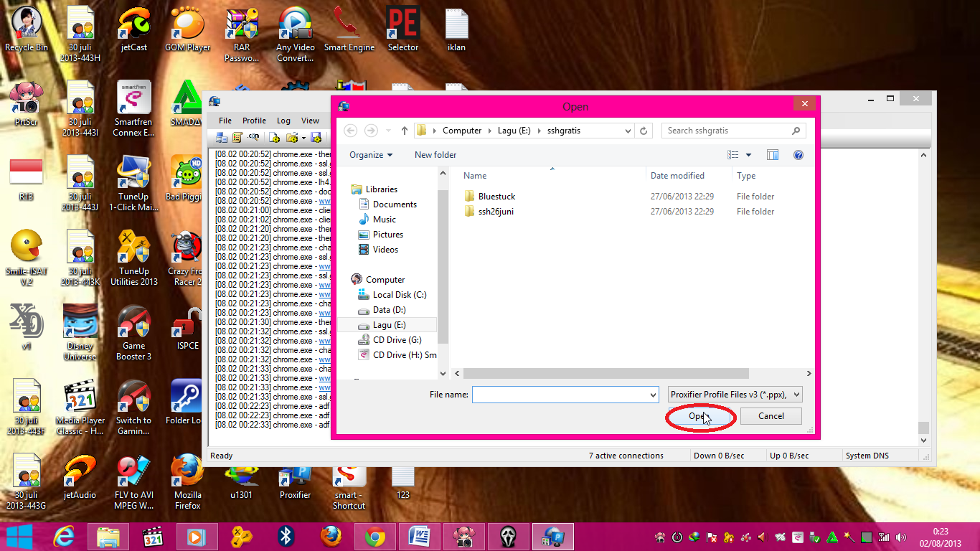
Task: Open the recent locations dropdown arrow
Action: point(388,131)
